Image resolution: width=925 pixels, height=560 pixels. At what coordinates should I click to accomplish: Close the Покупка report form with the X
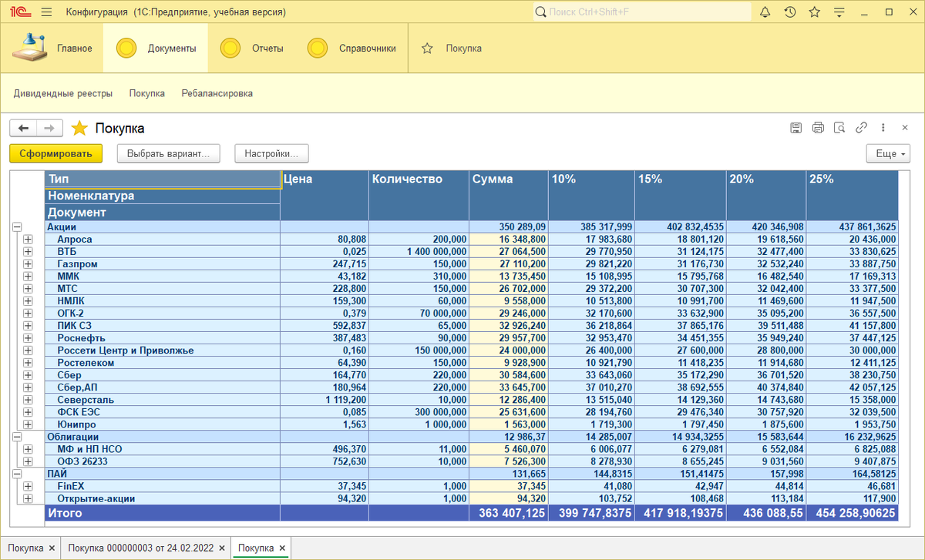pyautogui.click(x=905, y=128)
